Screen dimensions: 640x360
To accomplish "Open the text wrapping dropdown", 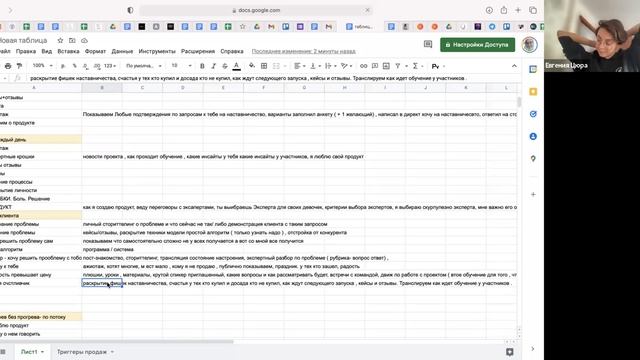I will pyautogui.click(x=330, y=66).
